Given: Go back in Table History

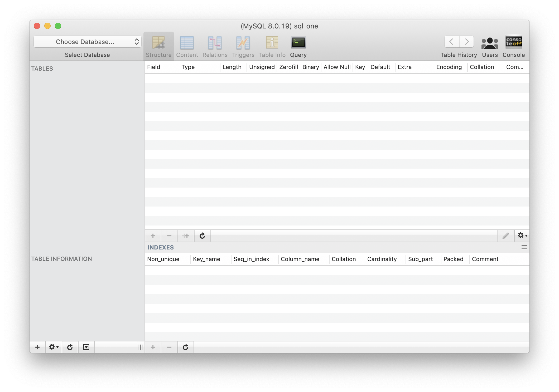Looking at the screenshot, I should (451, 42).
